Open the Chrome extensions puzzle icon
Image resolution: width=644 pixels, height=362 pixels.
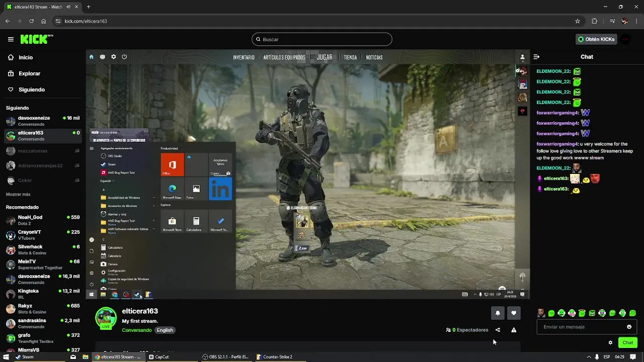pyautogui.click(x=595, y=21)
